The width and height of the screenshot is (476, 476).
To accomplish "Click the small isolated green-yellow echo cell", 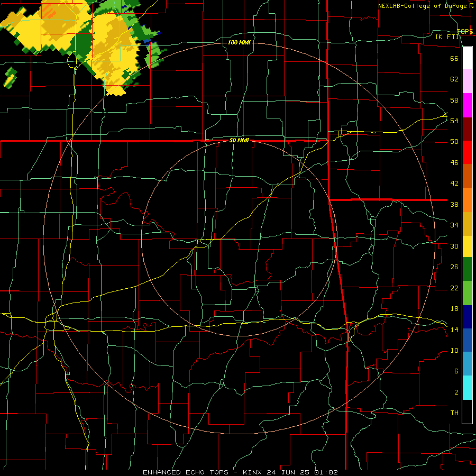I will click(11, 78).
